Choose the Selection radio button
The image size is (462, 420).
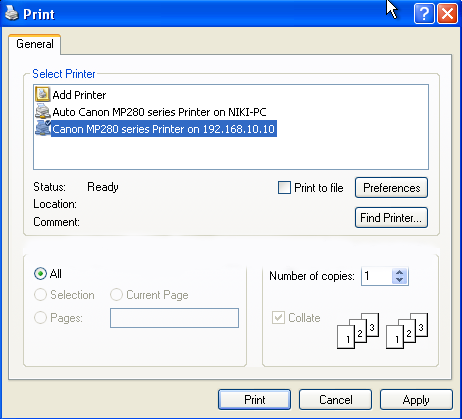[40, 295]
